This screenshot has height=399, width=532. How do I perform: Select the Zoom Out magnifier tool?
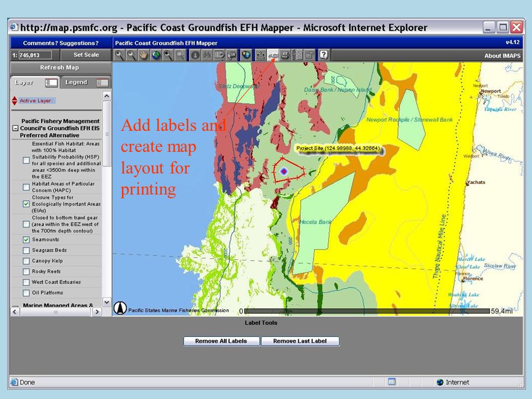(131, 55)
